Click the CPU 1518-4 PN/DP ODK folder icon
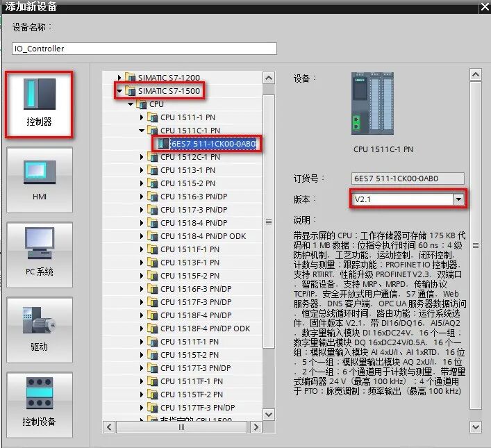Screen dimensions: 491x448 [153, 236]
